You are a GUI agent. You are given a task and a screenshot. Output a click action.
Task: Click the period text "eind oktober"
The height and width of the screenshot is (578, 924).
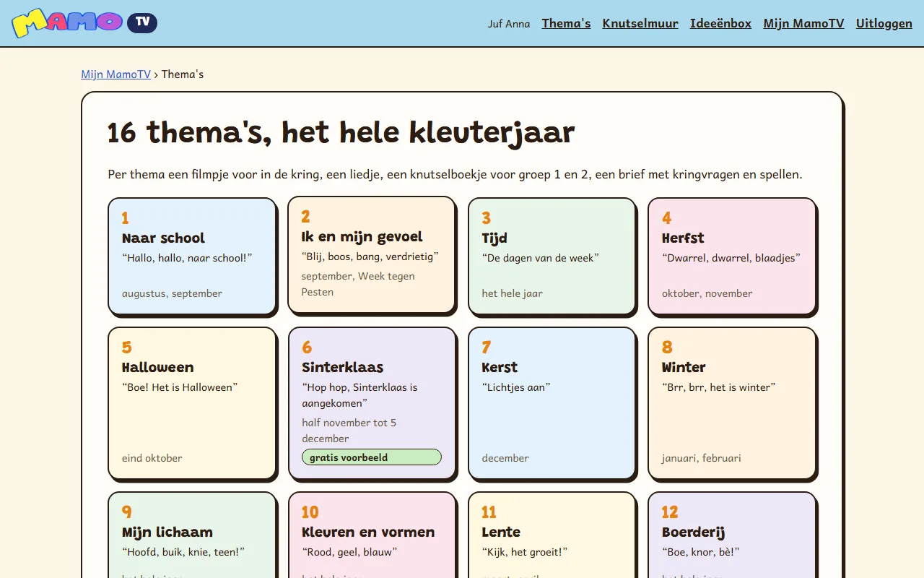[152, 458]
